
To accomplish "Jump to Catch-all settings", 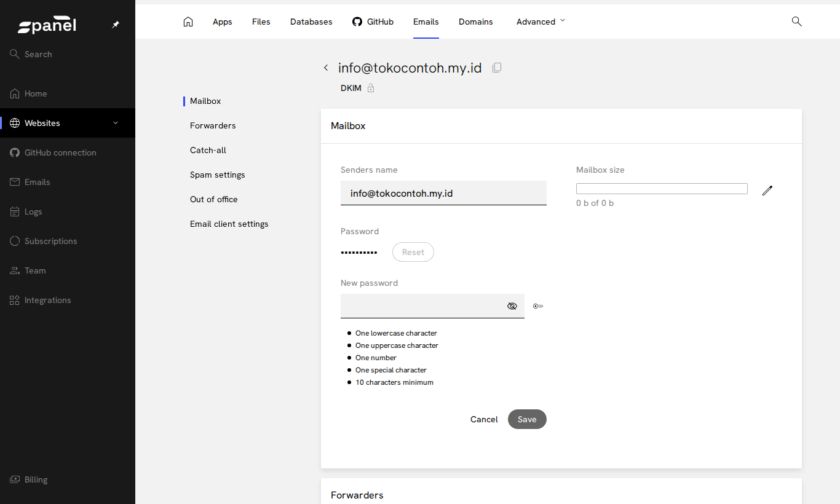I will [x=208, y=150].
